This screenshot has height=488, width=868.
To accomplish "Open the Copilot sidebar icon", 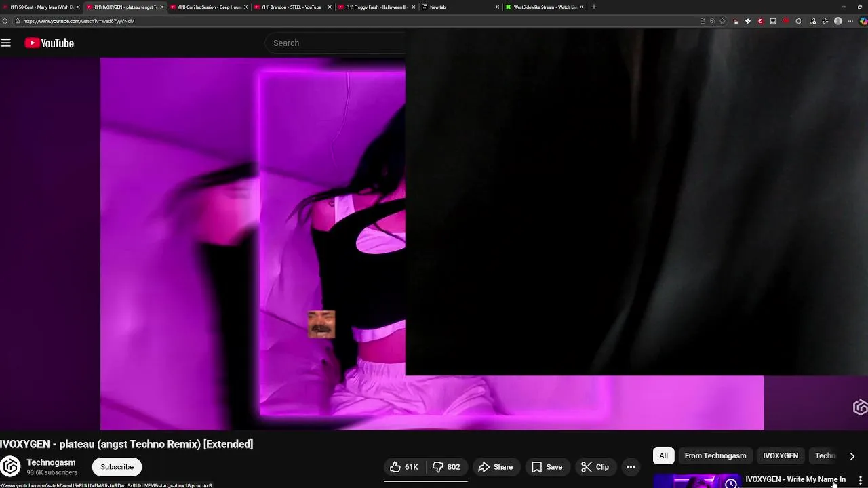I will [x=863, y=21].
